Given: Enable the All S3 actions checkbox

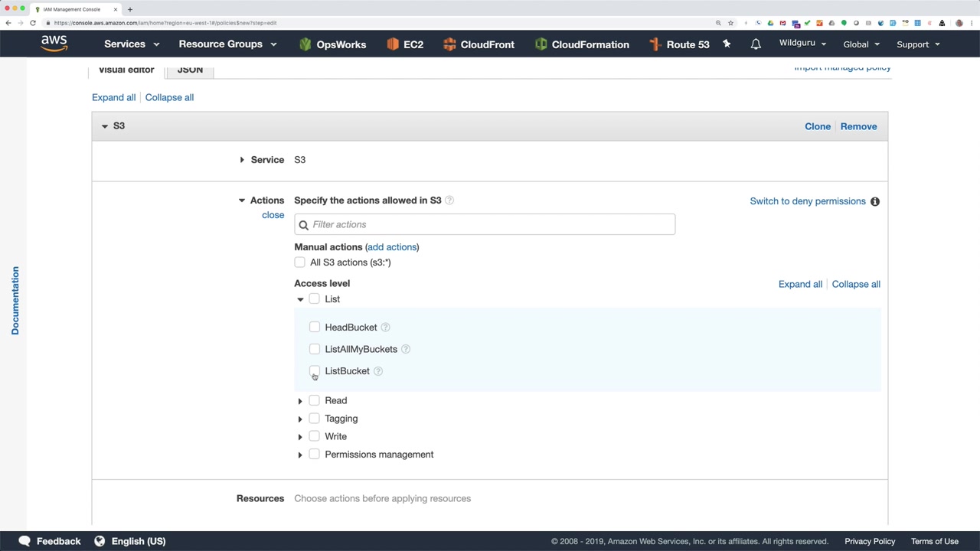Looking at the screenshot, I should (x=300, y=262).
